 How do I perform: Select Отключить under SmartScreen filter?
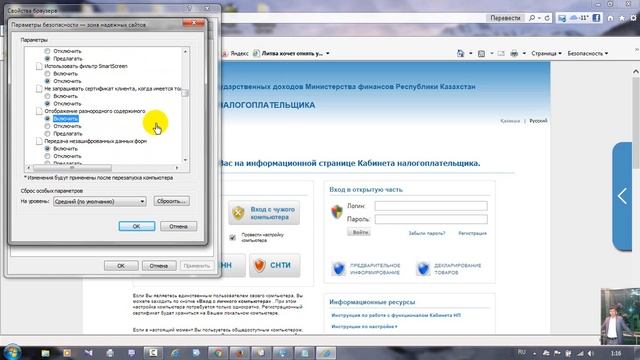(x=47, y=81)
